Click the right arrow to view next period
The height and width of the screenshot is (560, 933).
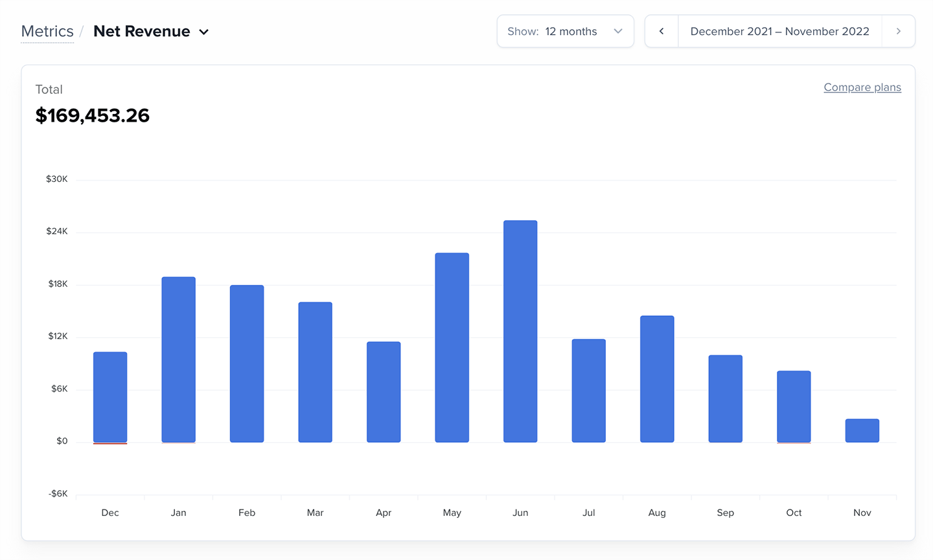(898, 30)
